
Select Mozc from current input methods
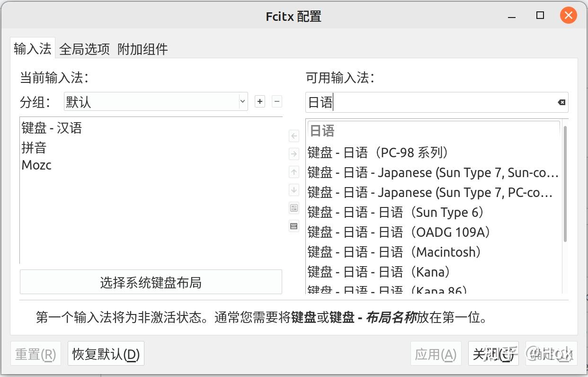click(x=36, y=165)
